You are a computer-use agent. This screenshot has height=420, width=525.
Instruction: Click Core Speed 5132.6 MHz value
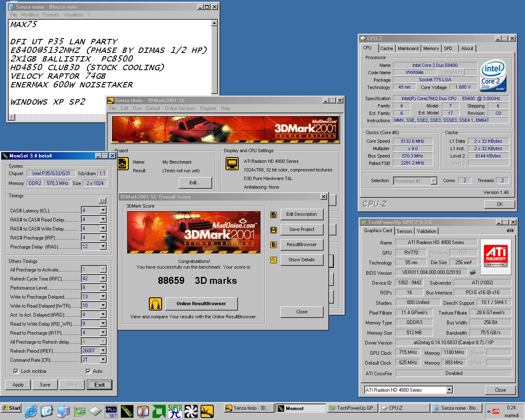pyautogui.click(x=413, y=141)
